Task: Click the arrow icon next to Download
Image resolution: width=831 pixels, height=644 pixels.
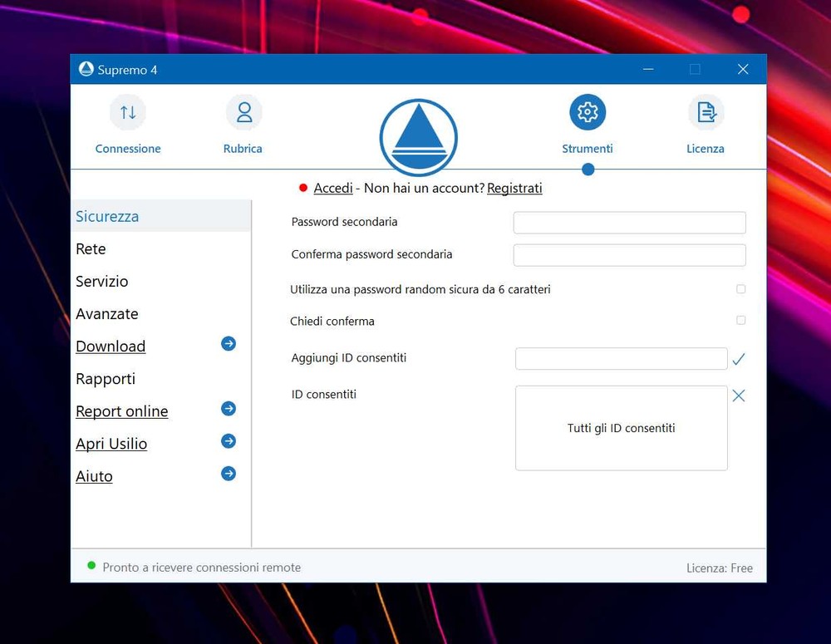Action: tap(229, 344)
